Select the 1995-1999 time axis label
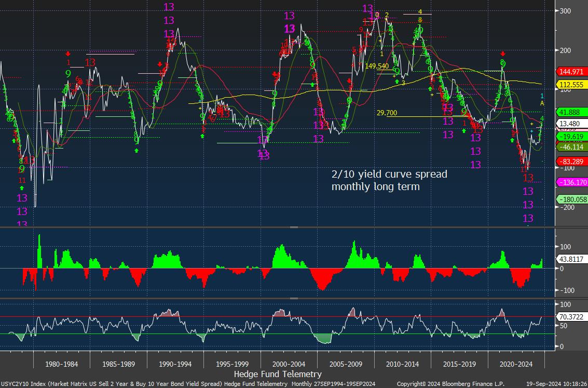 (x=233, y=364)
